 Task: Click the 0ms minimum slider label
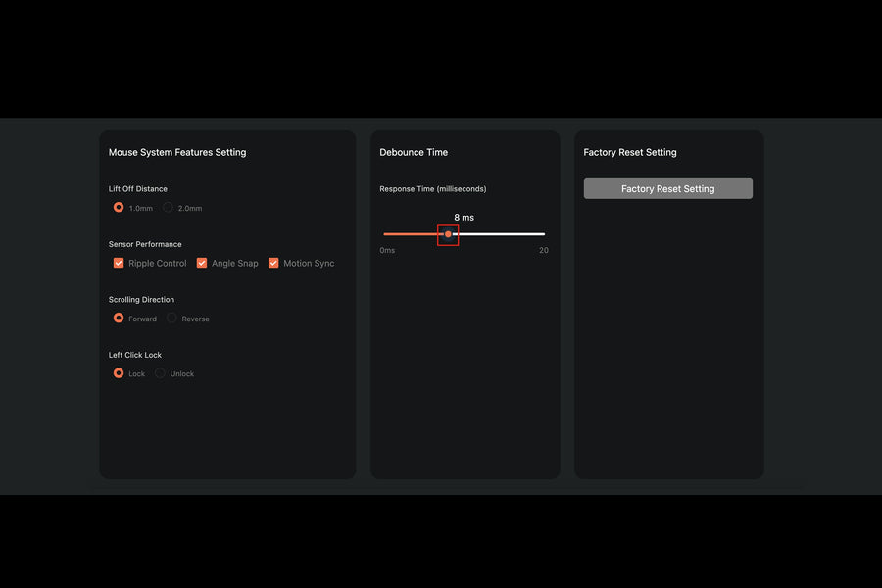[x=387, y=251]
